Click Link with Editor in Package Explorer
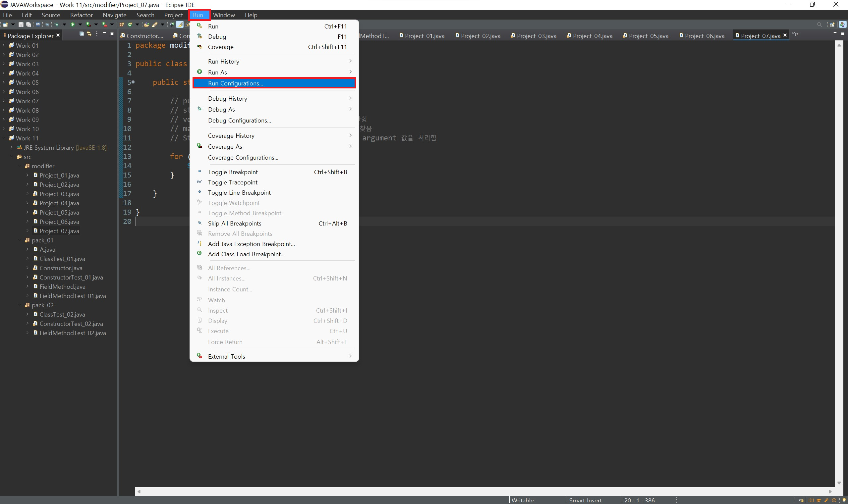848x504 pixels. [89, 34]
